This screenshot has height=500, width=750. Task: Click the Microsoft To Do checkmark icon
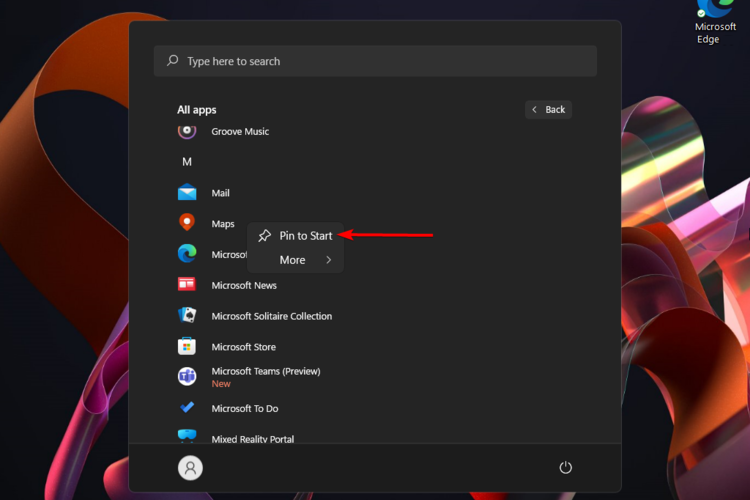pyautogui.click(x=187, y=408)
